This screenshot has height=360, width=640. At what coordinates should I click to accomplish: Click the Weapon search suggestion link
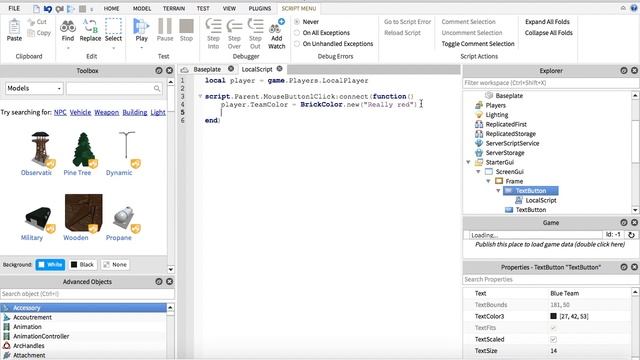click(107, 112)
